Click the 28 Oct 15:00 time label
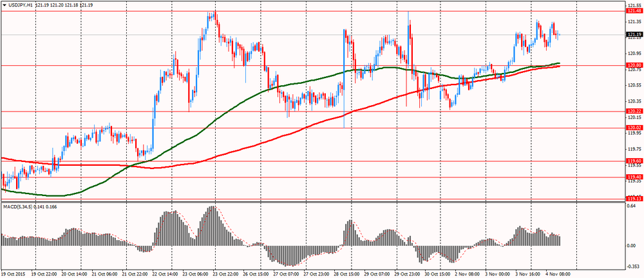 (x=348, y=273)
